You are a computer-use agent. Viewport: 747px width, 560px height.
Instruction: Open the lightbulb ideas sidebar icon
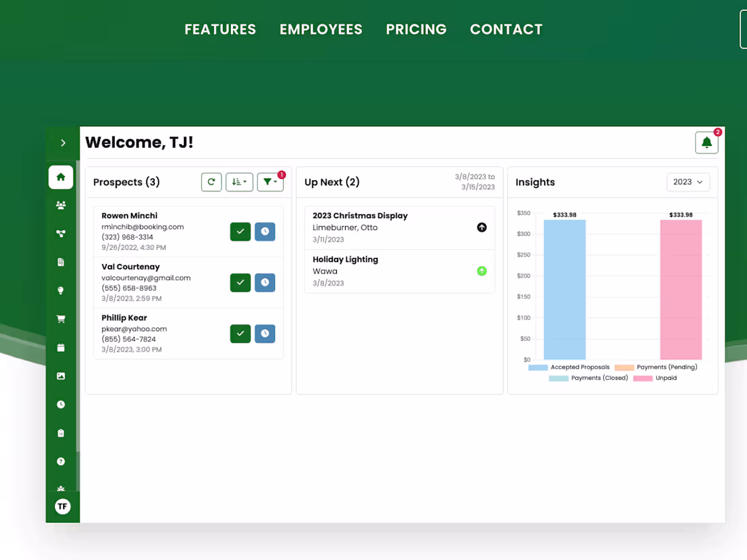pos(60,291)
